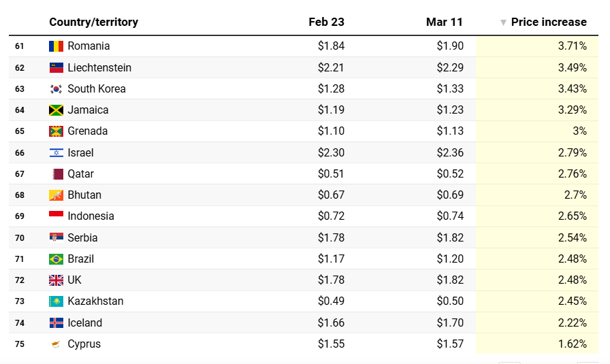610x364 pixels.
Task: Toggle sort arrow beside Price increase
Action: pos(503,22)
